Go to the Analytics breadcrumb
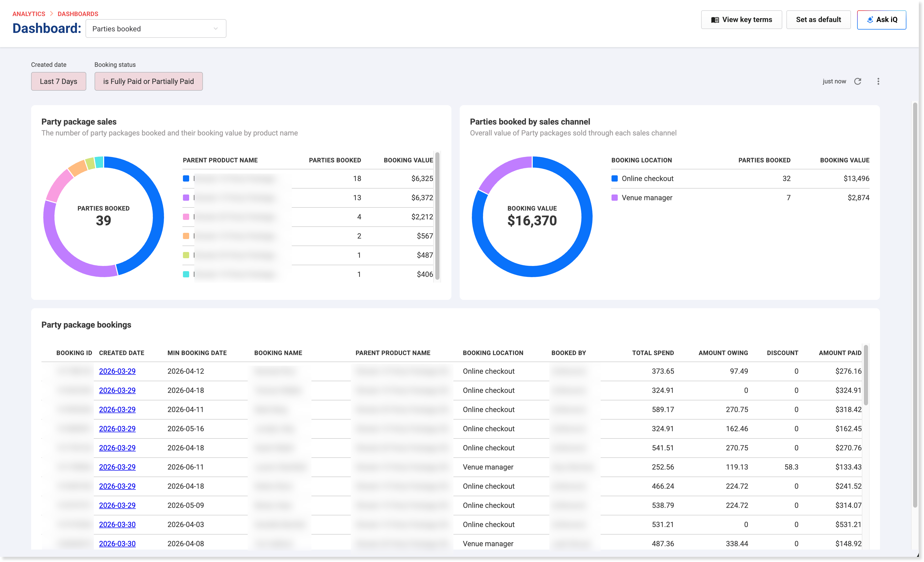This screenshot has height=562, width=924. [x=29, y=14]
